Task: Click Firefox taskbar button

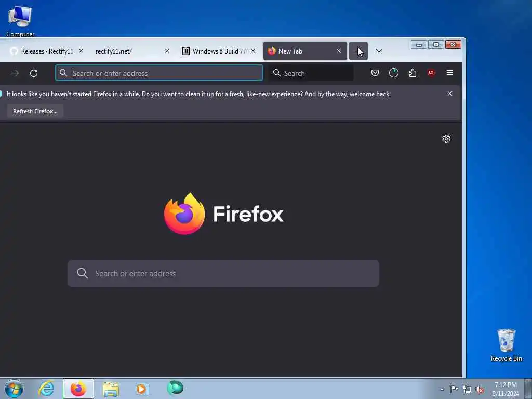Action: 78,389
